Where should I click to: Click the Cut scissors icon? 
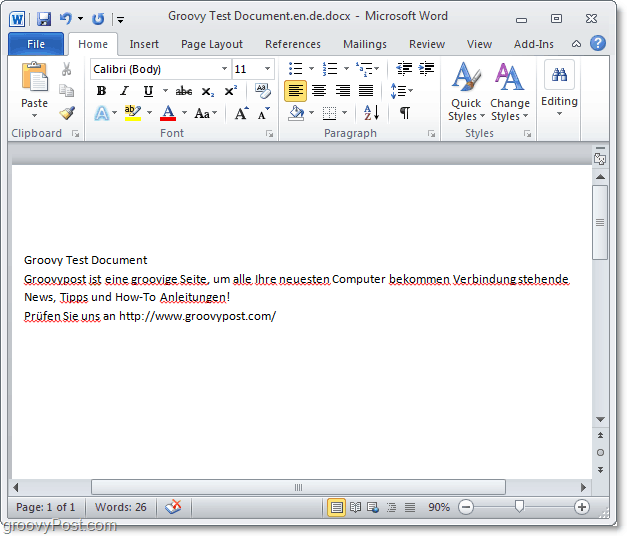(67, 69)
